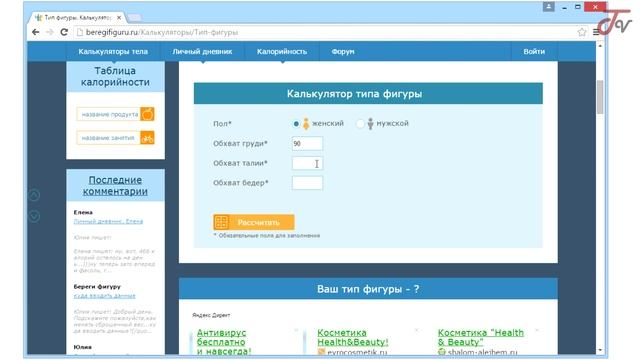
Task: Open the Форум menu item
Action: (343, 51)
